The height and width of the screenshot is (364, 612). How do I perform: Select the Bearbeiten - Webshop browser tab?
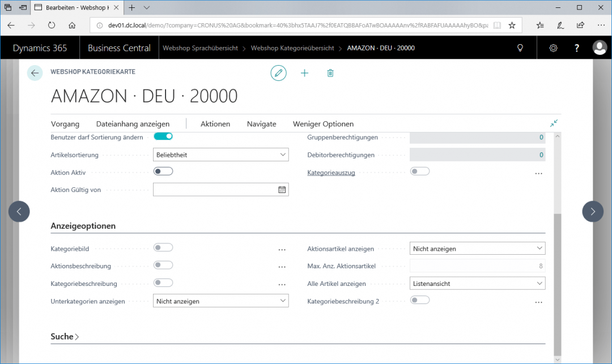click(76, 7)
